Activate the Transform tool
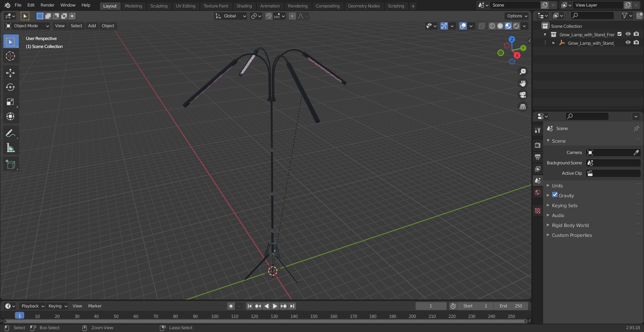 pos(10,116)
